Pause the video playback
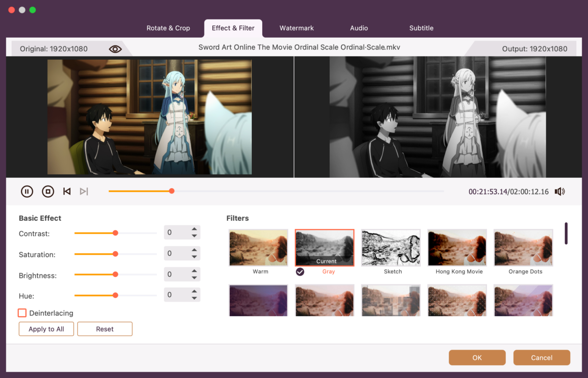The width and height of the screenshot is (588, 378). [x=27, y=191]
